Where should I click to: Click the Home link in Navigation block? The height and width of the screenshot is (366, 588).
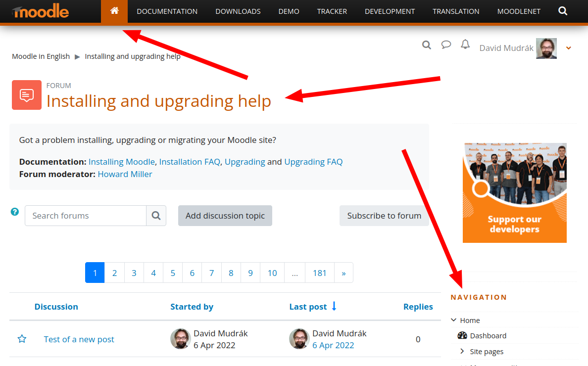coord(470,320)
